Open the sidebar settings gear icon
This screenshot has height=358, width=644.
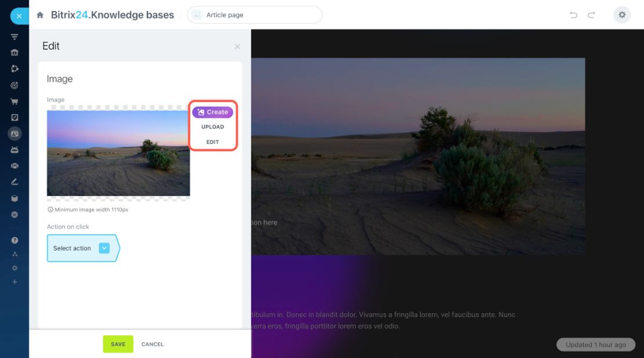click(15, 268)
